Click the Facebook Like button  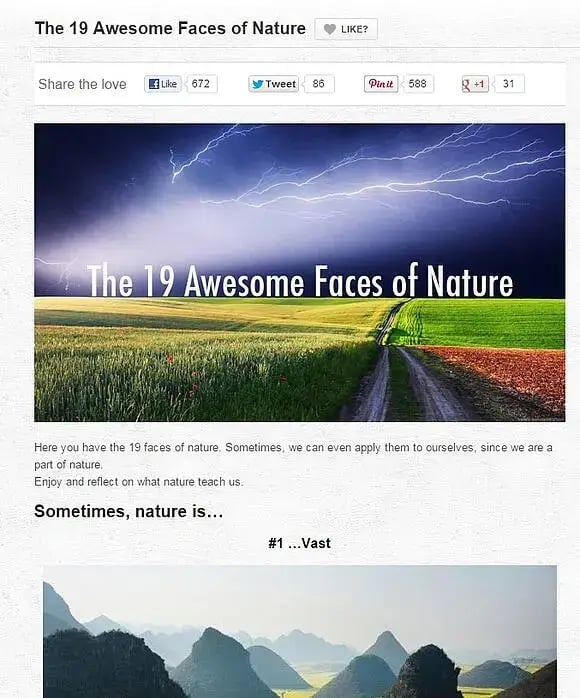[162, 84]
